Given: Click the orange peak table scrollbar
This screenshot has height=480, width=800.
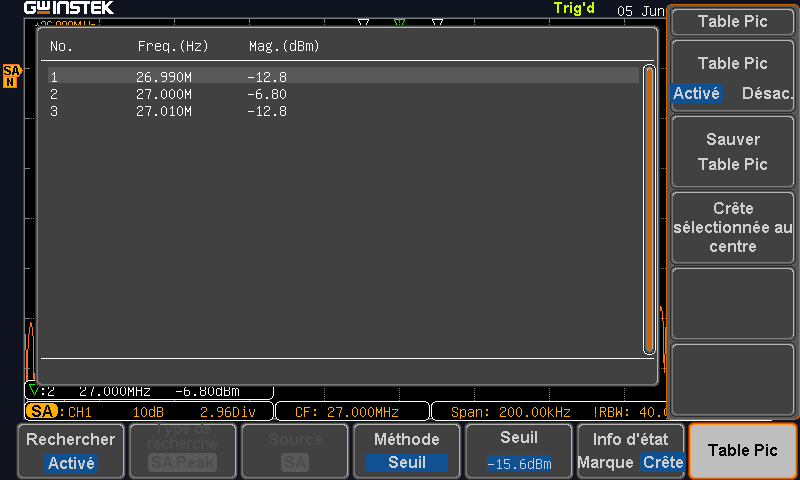Looking at the screenshot, I should click(649, 209).
